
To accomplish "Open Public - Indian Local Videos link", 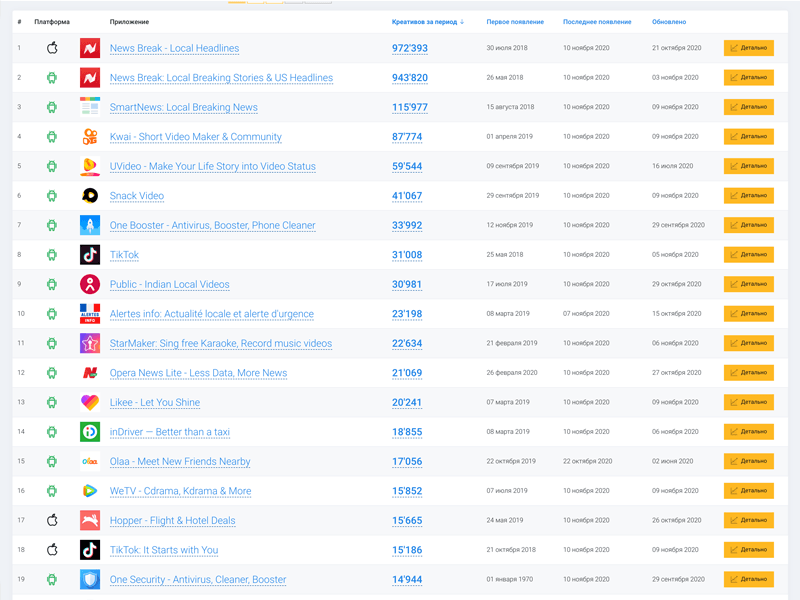I will pyautogui.click(x=169, y=285).
